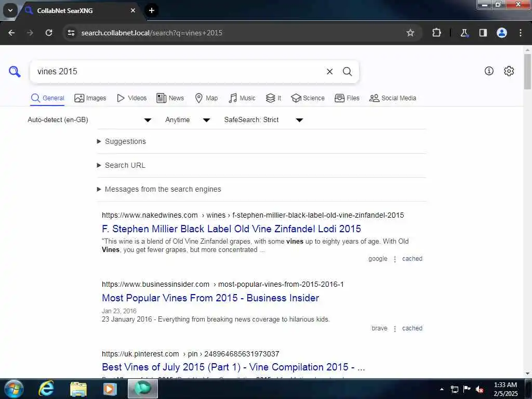
Task: Bookmark this page with the star icon
Action: (410, 33)
